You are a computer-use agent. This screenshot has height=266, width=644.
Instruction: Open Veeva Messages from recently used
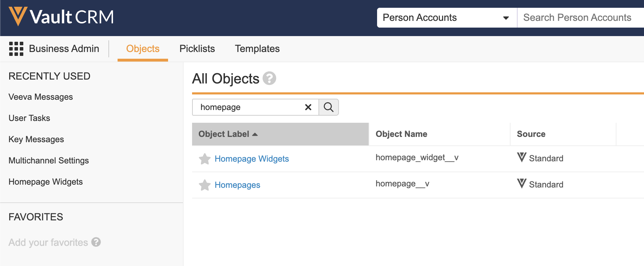point(41,97)
